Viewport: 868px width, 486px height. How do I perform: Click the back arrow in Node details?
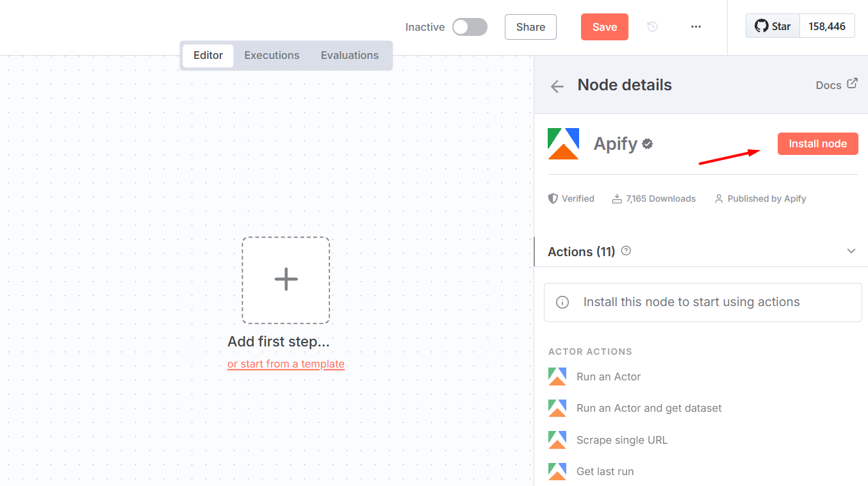[x=557, y=85]
